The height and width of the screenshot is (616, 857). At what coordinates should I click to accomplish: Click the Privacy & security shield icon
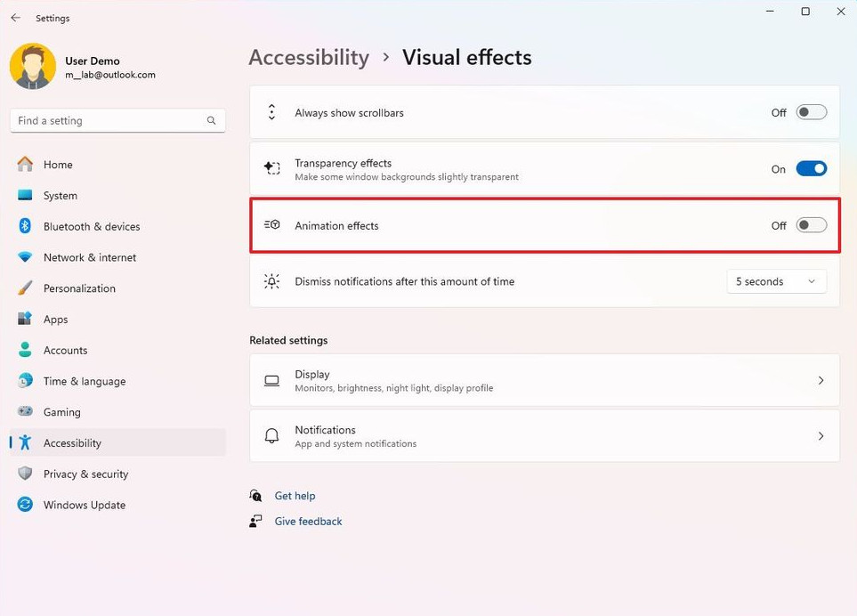pos(25,474)
